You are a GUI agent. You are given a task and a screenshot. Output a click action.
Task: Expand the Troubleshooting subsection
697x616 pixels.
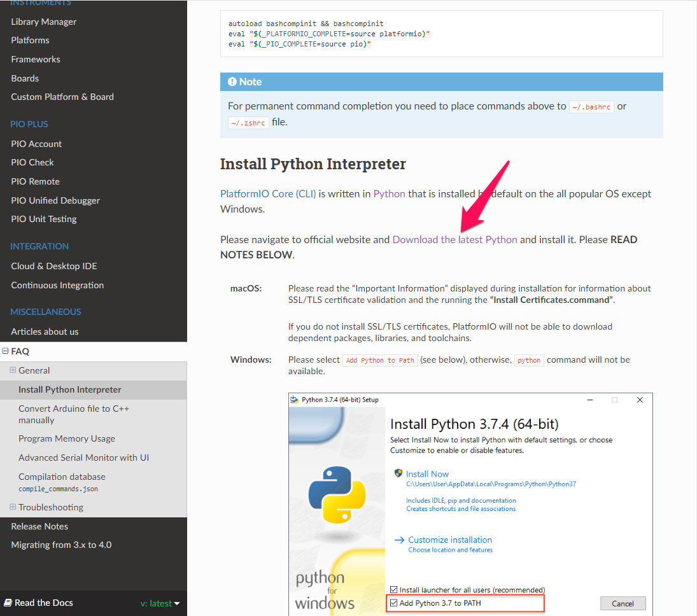13,507
